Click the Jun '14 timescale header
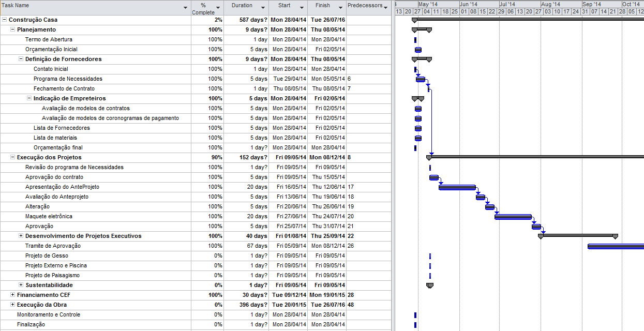644x331 pixels. coord(468,4)
